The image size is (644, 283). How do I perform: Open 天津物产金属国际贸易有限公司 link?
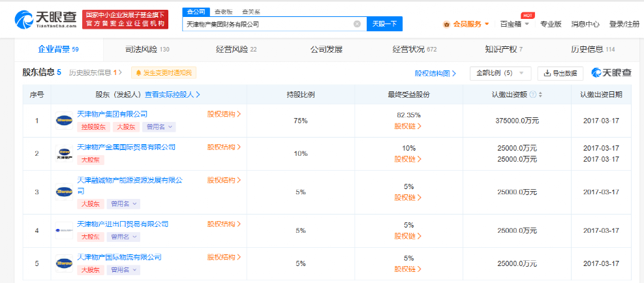[126, 147]
